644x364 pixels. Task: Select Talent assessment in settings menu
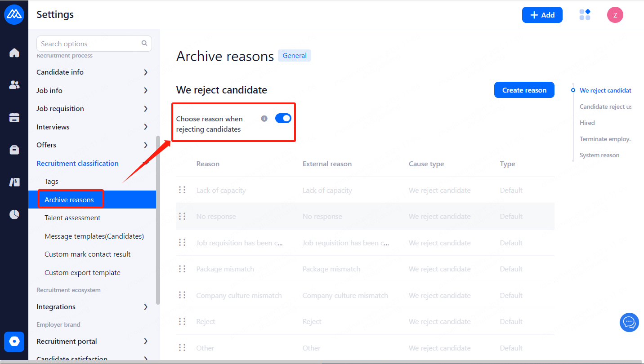click(x=72, y=218)
